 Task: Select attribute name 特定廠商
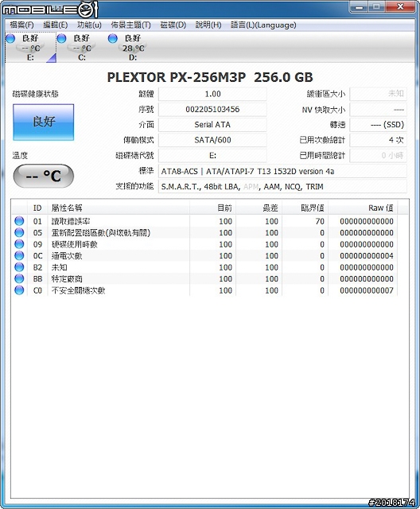[67, 279]
